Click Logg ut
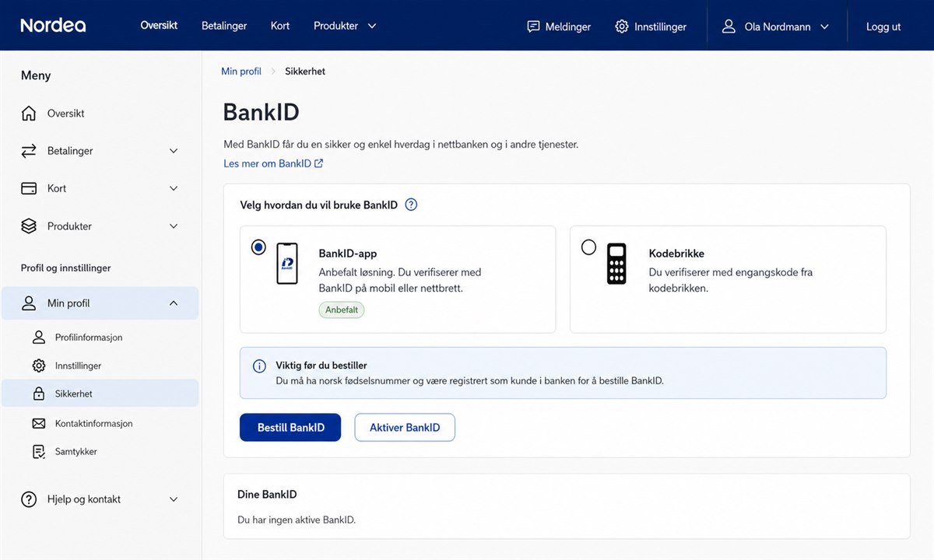934x560 pixels. coord(883,26)
